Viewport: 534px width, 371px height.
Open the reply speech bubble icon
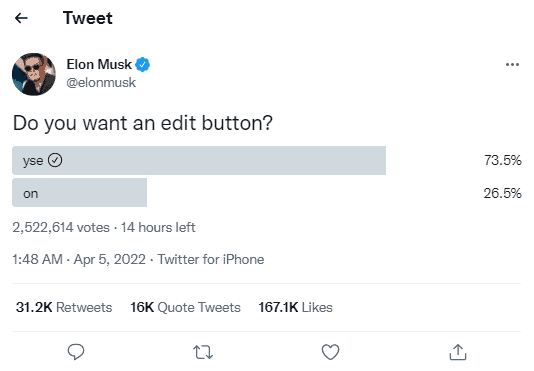76,352
